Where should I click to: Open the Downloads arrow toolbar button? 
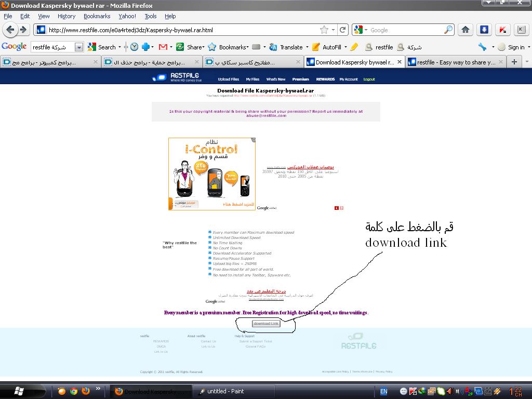point(484,30)
